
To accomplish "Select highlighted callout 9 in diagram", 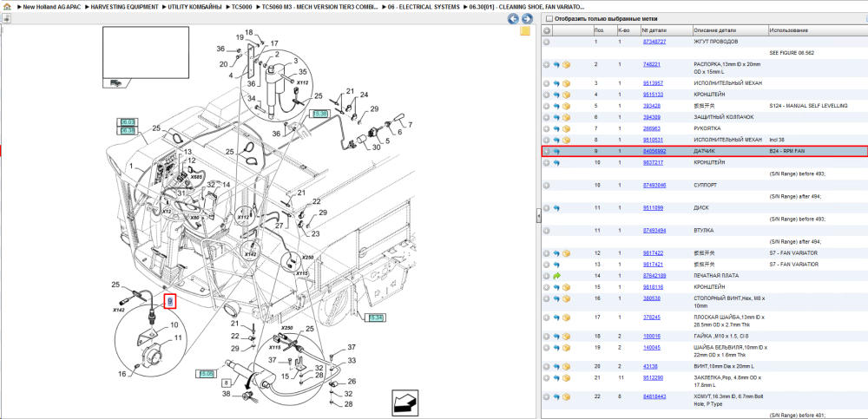I will [170, 302].
